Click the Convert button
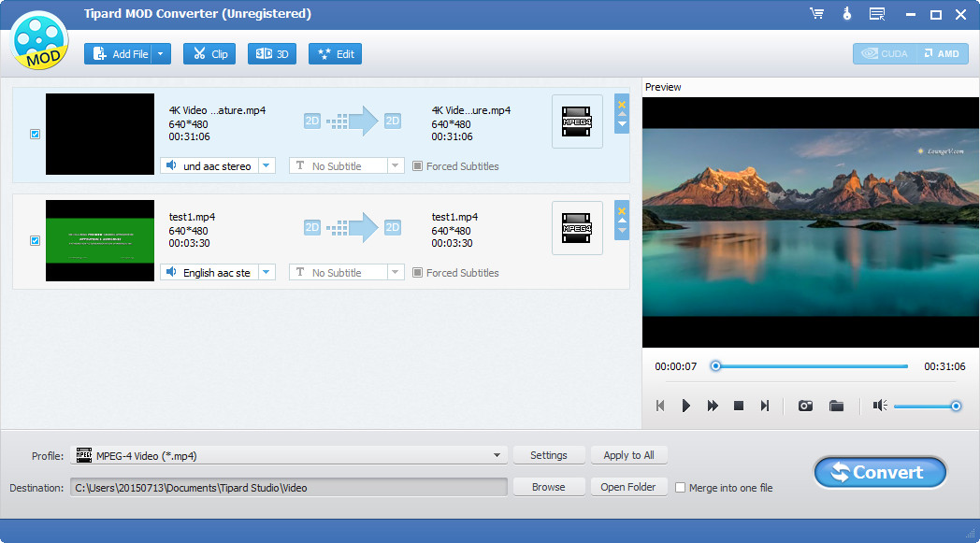The width and height of the screenshot is (980, 543). (879, 473)
